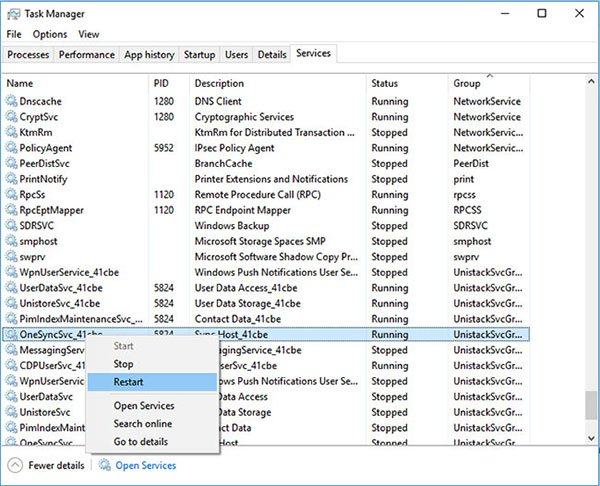
Task: Click the gear icon beside Dnscache service
Action: pyautogui.click(x=12, y=101)
